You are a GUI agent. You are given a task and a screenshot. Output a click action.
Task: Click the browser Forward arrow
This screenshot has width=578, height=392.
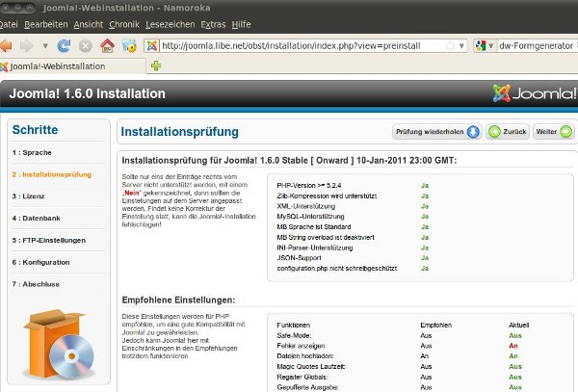click(x=27, y=46)
